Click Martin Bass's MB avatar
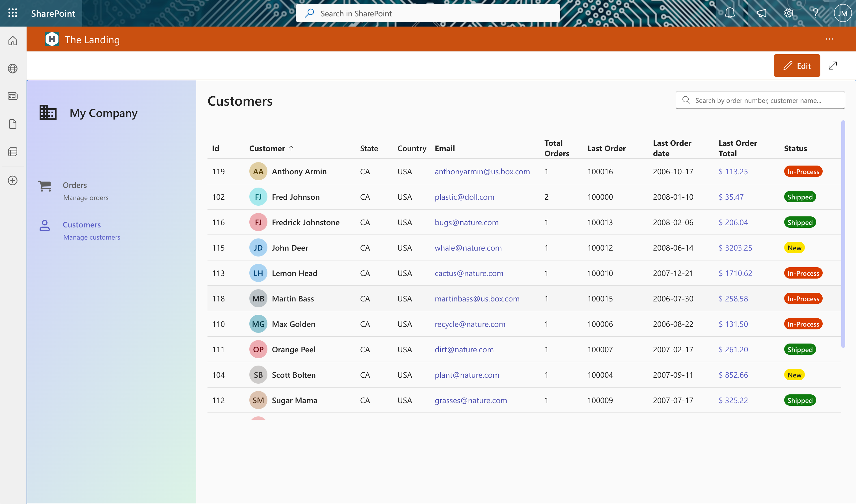Screen dimensions: 856x504 258,299
